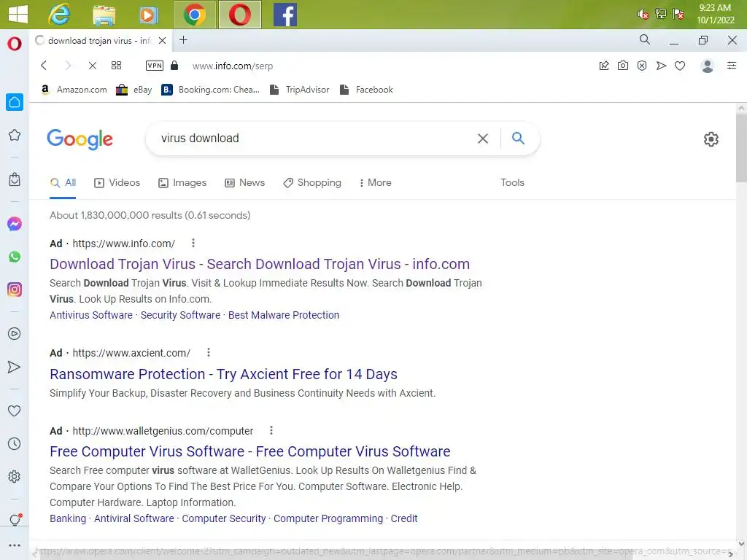
Task: Switch to the Videos tab
Action: click(x=117, y=183)
